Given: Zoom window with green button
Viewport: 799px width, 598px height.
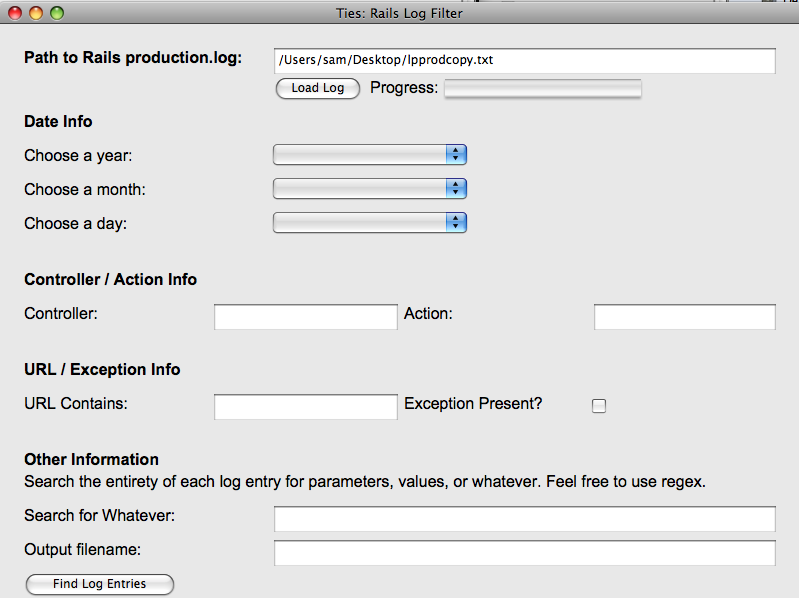Looking at the screenshot, I should [x=57, y=13].
